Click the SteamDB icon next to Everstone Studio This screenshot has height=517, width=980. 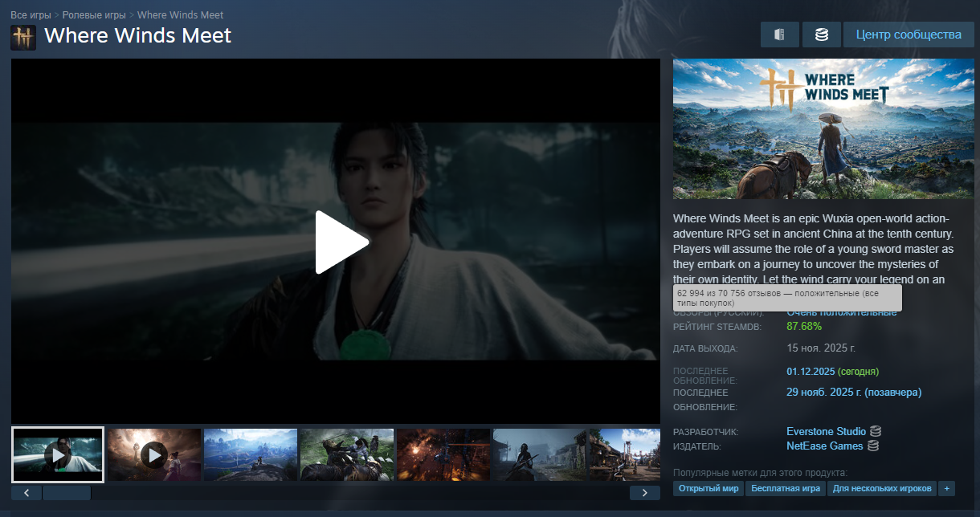tap(876, 432)
